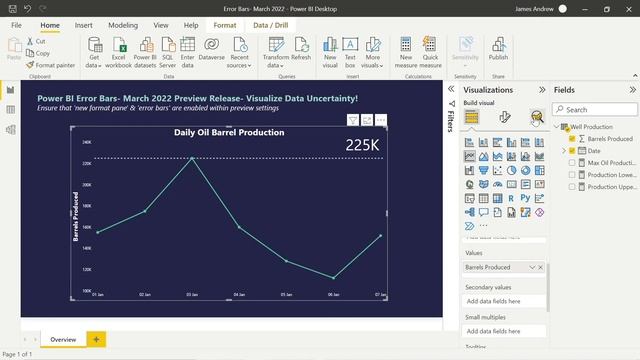Viewport: 640px width, 360px height.
Task: Check the Max Oil Production field
Action: pyautogui.click(x=572, y=163)
